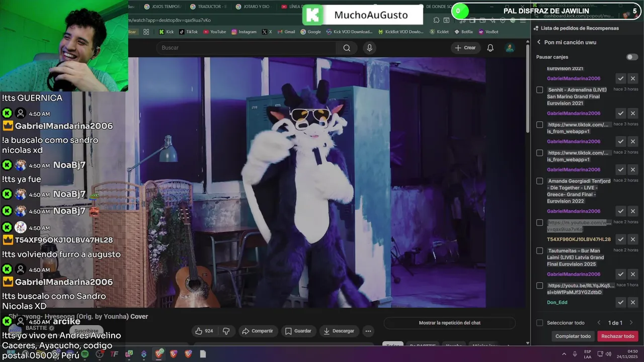Approve the Die Together Greece request
Screen dimensions: 644x362
(621, 212)
